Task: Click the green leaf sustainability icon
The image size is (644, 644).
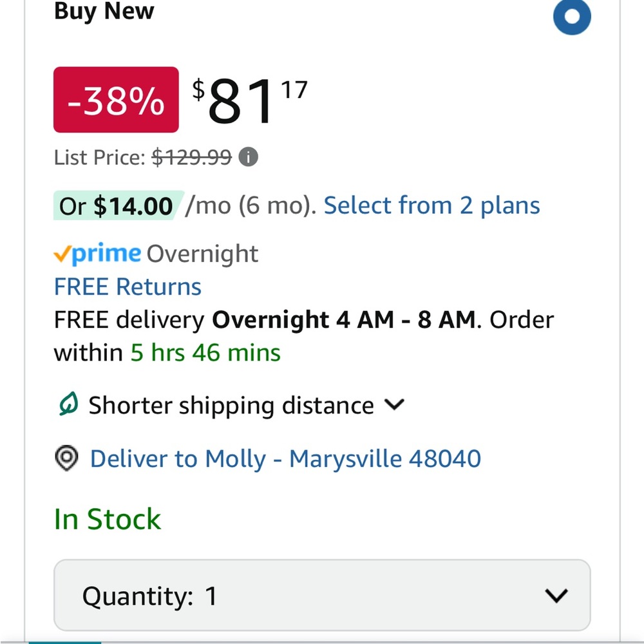Action: click(x=67, y=405)
